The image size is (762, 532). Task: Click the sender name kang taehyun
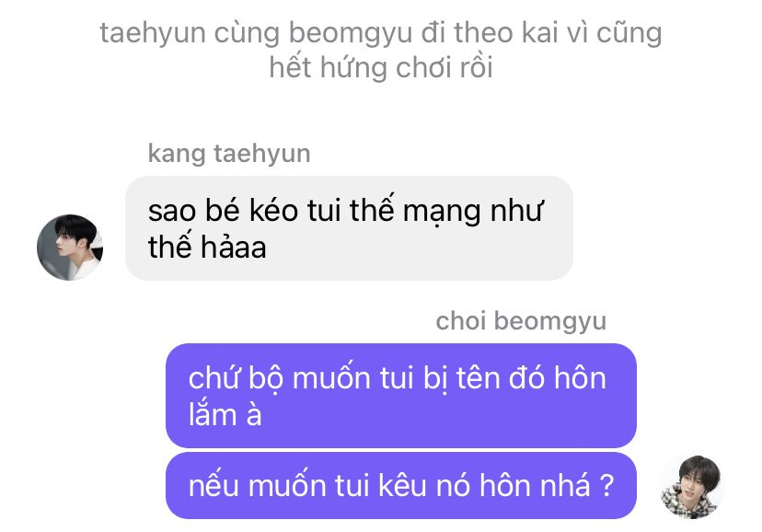229,154
